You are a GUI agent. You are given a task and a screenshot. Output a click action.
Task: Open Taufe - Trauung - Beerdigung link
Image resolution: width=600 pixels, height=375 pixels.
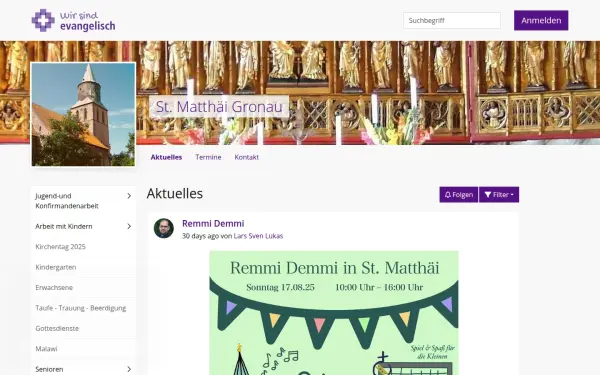click(81, 308)
